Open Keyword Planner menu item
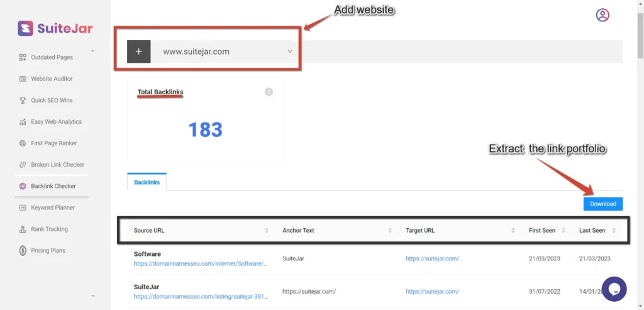644x310 pixels. tap(52, 208)
